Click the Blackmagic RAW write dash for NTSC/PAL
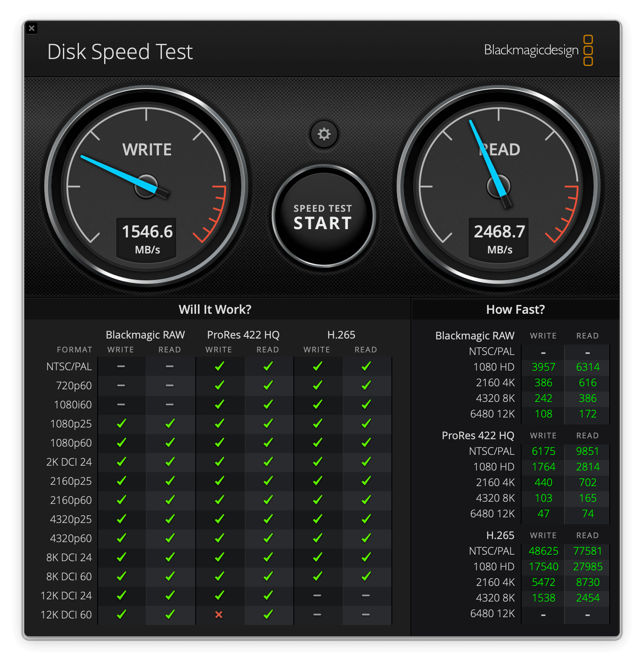Image resolution: width=644 pixels, height=664 pixels. tap(121, 366)
